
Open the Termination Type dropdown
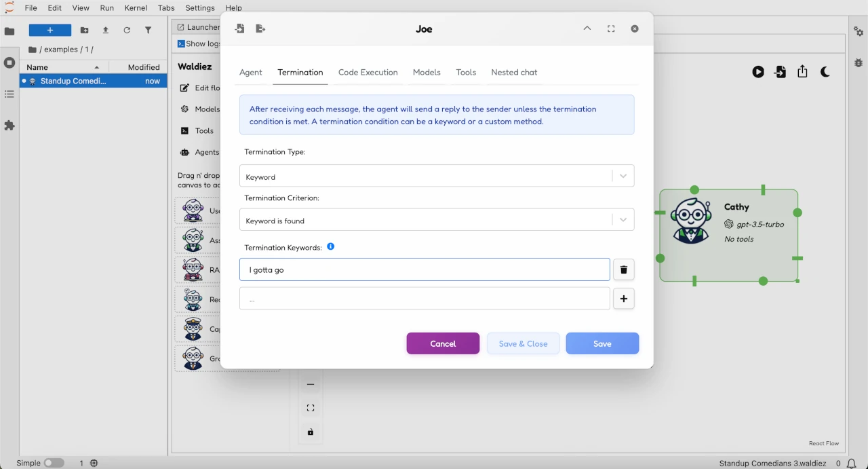[437, 176]
